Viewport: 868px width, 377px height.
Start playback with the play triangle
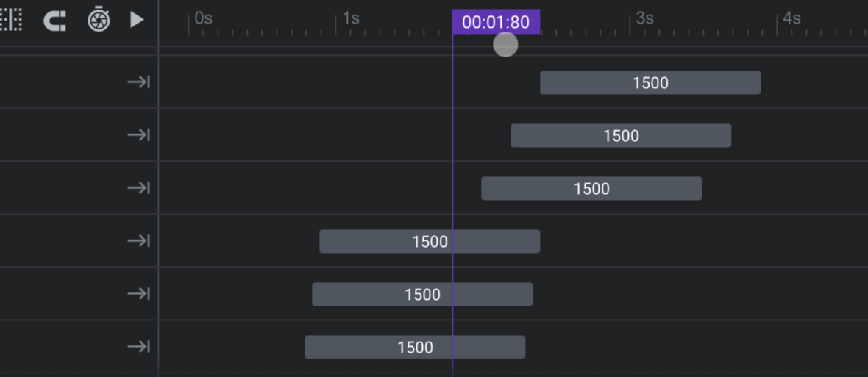[x=137, y=20]
